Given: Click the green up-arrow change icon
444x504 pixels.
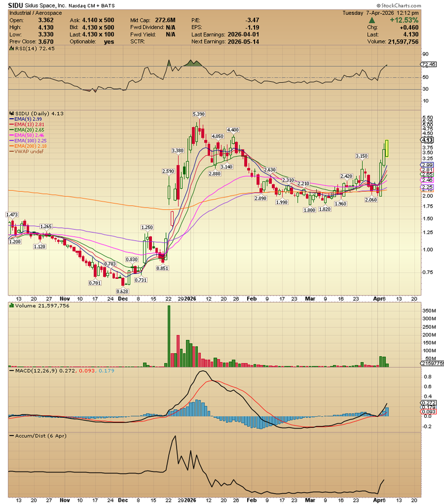Looking at the screenshot, I should coord(372,20).
